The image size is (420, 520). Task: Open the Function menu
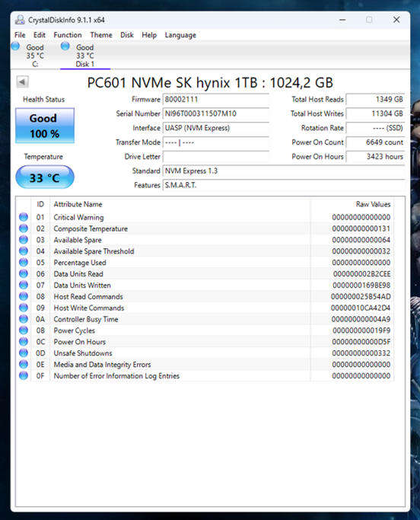(68, 35)
